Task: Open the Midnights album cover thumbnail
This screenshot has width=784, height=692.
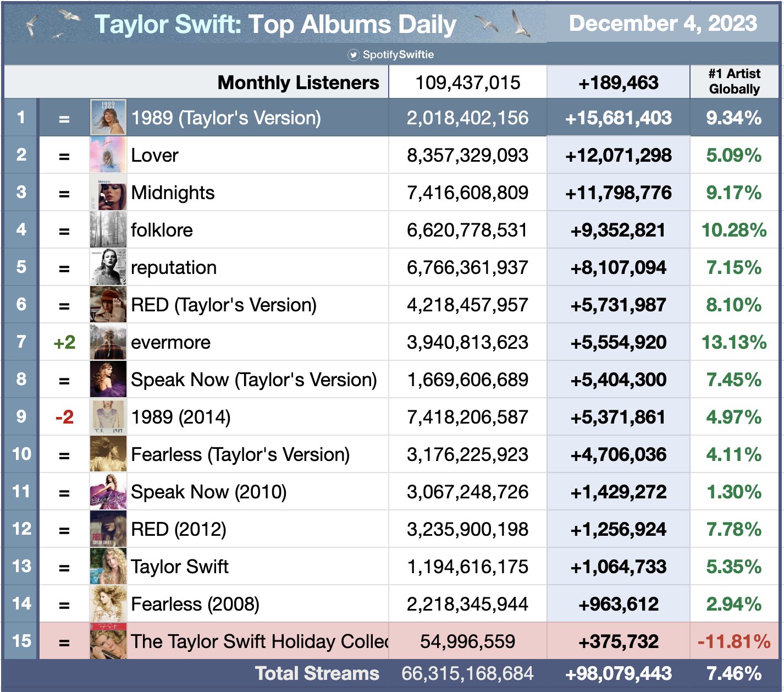Action: (x=108, y=193)
